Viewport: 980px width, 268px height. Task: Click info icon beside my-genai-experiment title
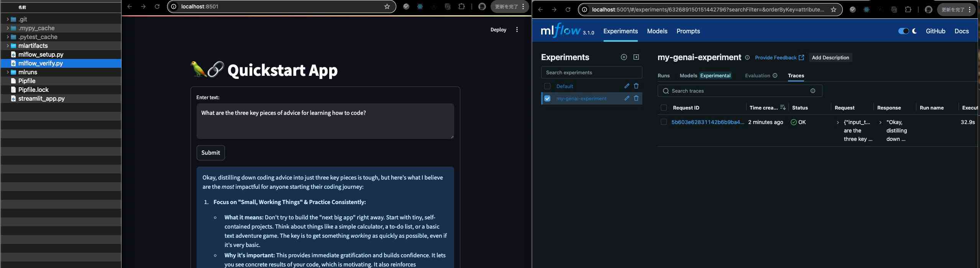[747, 58]
